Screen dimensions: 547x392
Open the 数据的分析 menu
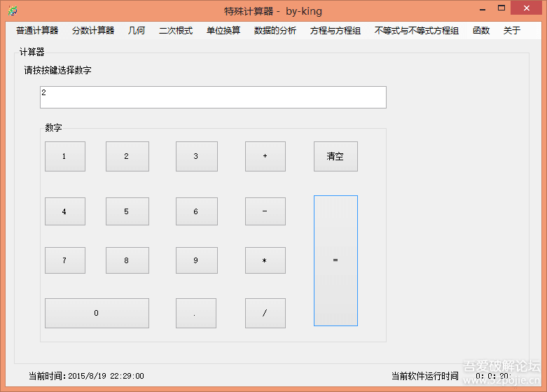pyautogui.click(x=275, y=31)
